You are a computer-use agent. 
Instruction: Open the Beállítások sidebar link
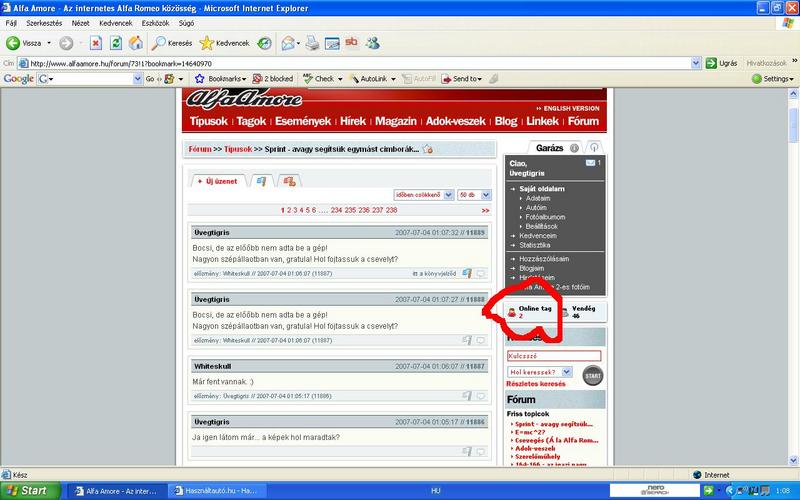tap(541, 226)
